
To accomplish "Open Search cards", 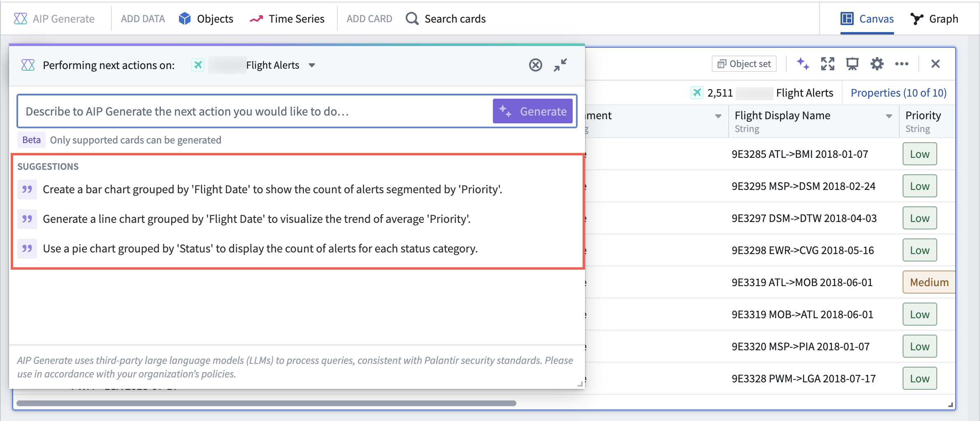I will 446,19.
